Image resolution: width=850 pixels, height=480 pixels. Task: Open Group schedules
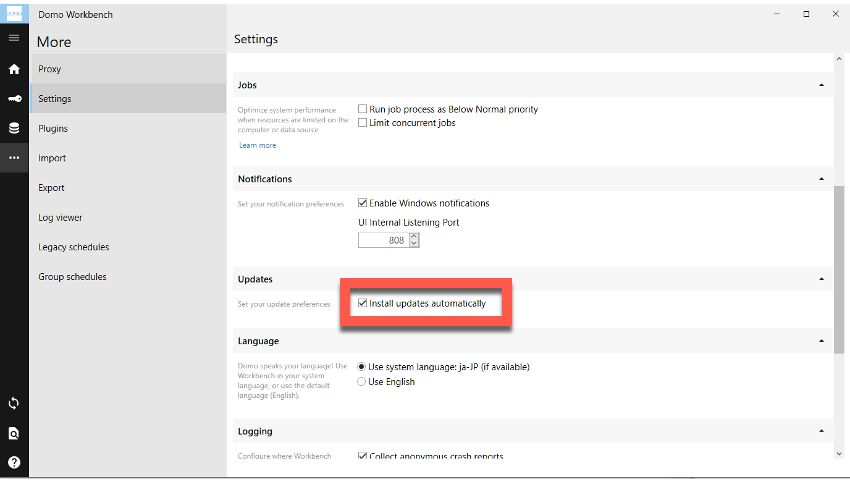(x=128, y=277)
